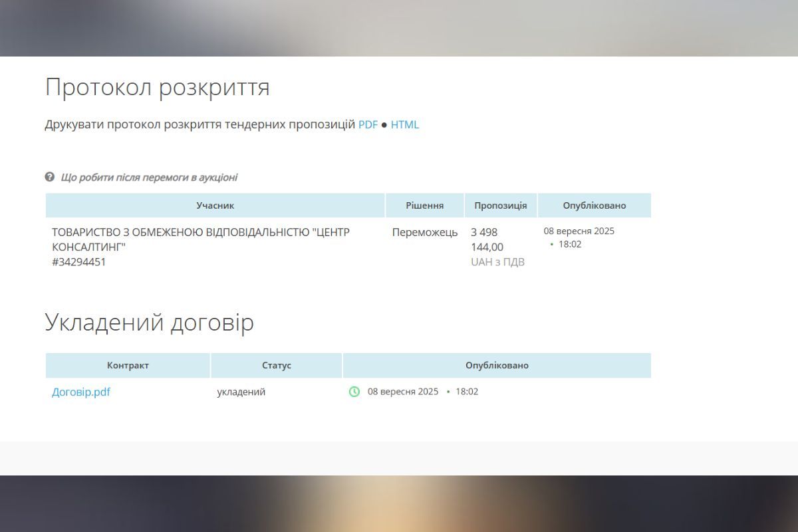
Task: Click the Учасник column header
Action: click(215, 205)
